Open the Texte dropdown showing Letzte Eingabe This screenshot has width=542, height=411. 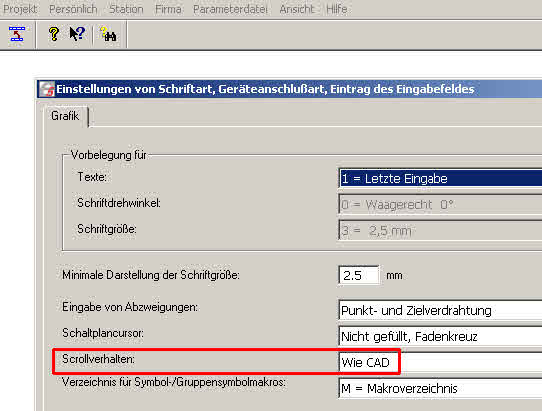point(440,178)
